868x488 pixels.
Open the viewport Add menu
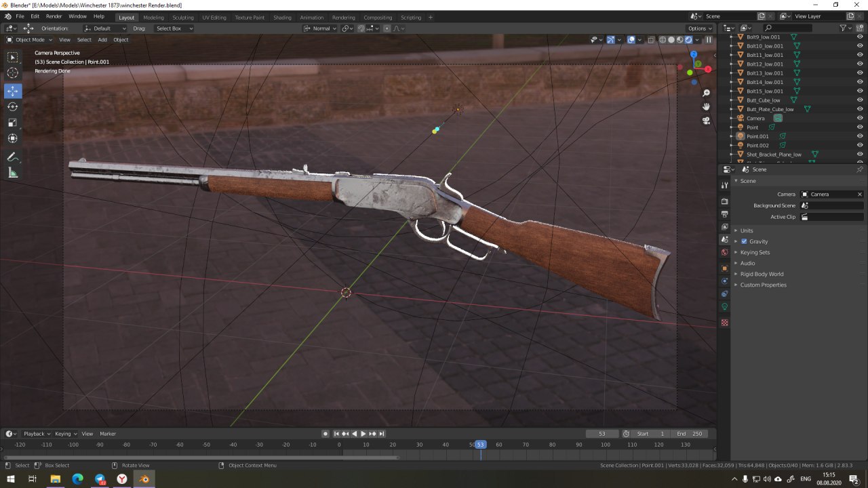click(x=102, y=39)
